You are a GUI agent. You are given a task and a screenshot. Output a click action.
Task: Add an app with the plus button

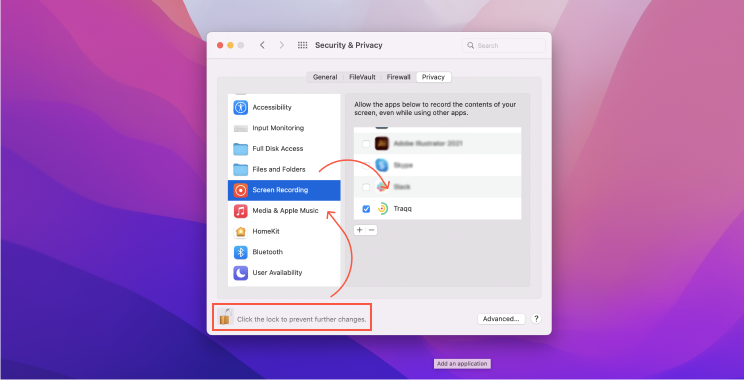360,230
